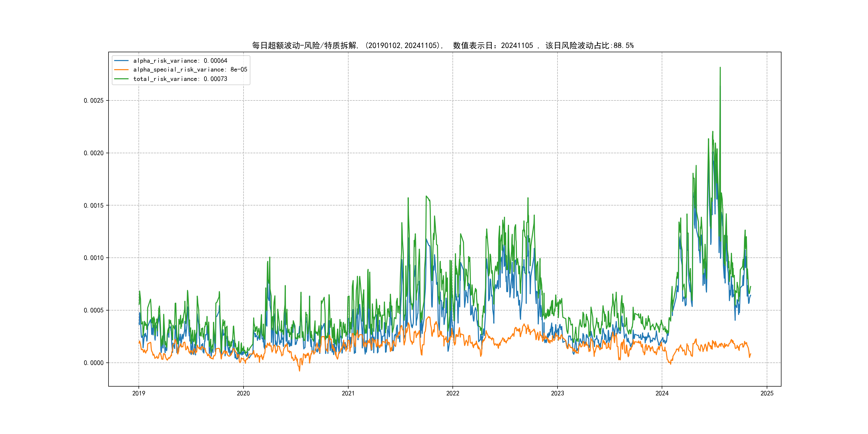Click the 2022 x-axis tick label

tap(452, 393)
